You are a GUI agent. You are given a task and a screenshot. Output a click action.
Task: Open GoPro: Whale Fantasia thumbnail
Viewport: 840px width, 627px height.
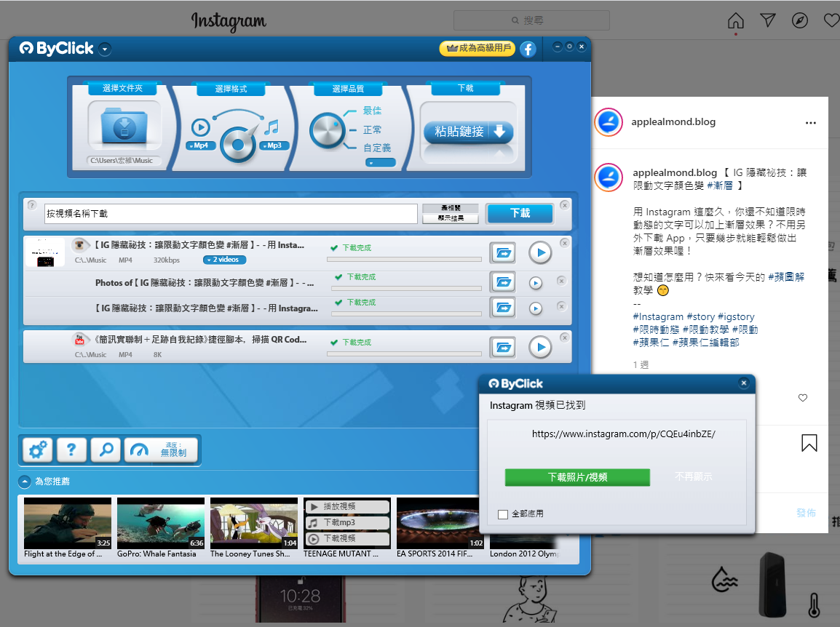(161, 523)
